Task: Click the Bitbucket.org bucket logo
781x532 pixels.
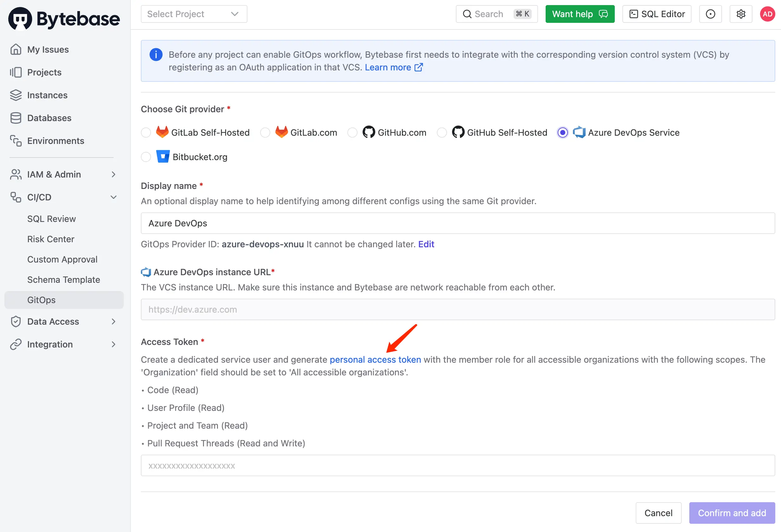Action: 163,157
